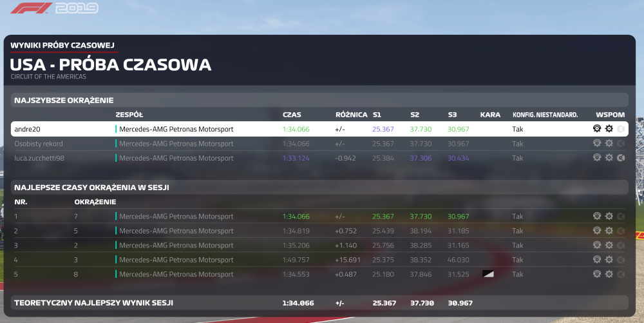Click gearbox assist gear icon in andre20 row
644x323 pixels.
[x=609, y=129]
